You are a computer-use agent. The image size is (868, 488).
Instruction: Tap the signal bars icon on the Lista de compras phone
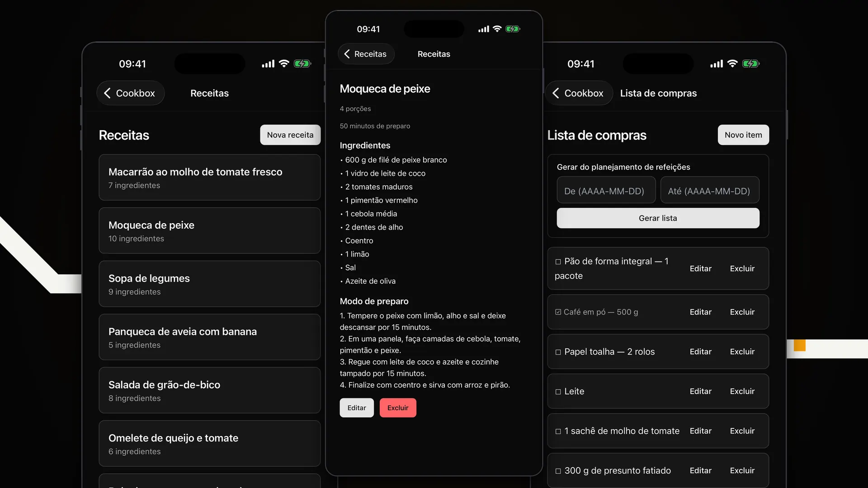[x=717, y=64]
